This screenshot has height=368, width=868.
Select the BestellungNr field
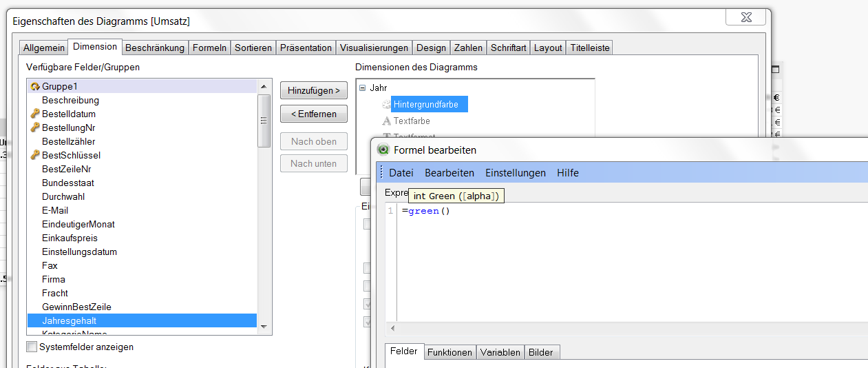[x=142, y=127]
